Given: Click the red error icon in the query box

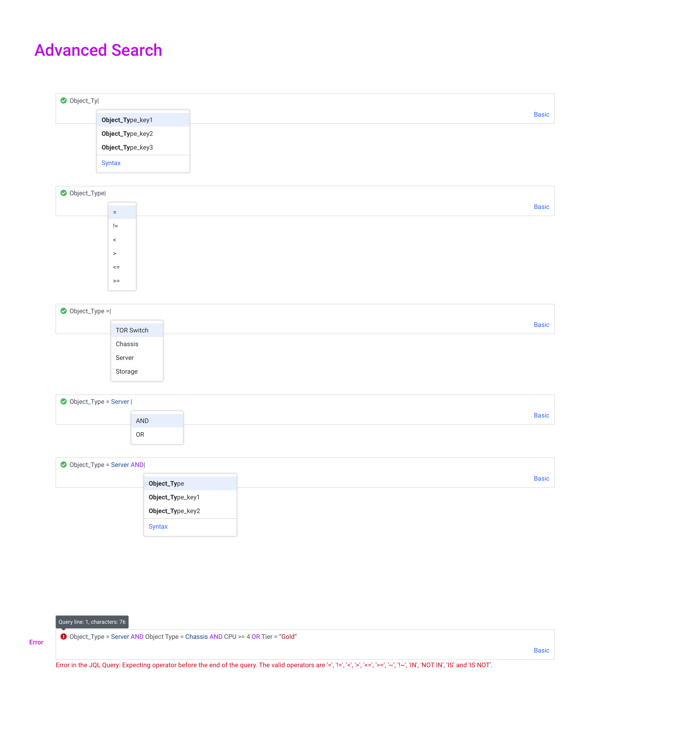Looking at the screenshot, I should click(64, 637).
